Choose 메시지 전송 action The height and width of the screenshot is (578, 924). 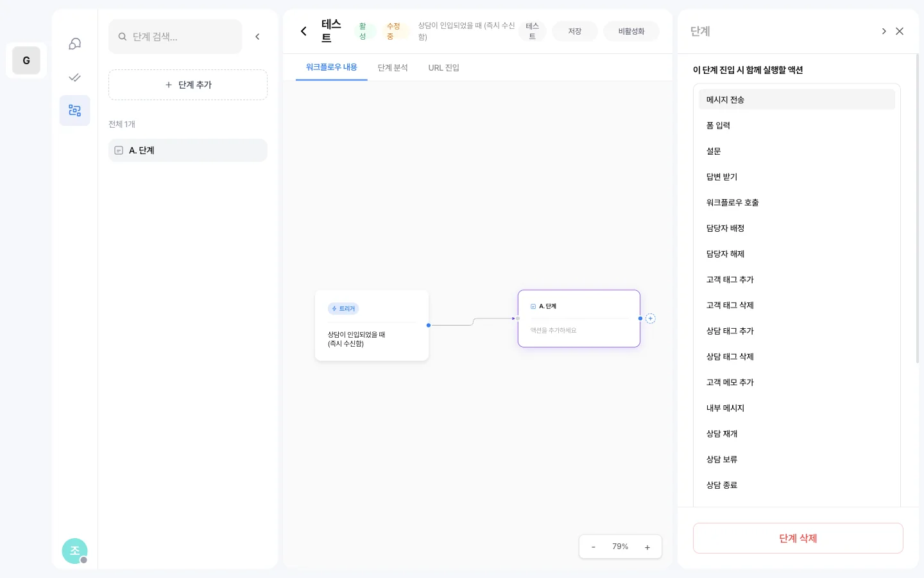(797, 100)
